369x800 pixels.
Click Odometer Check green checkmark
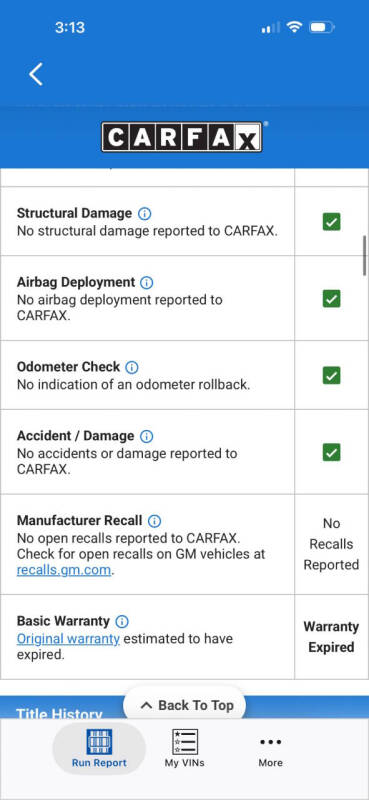(331, 376)
